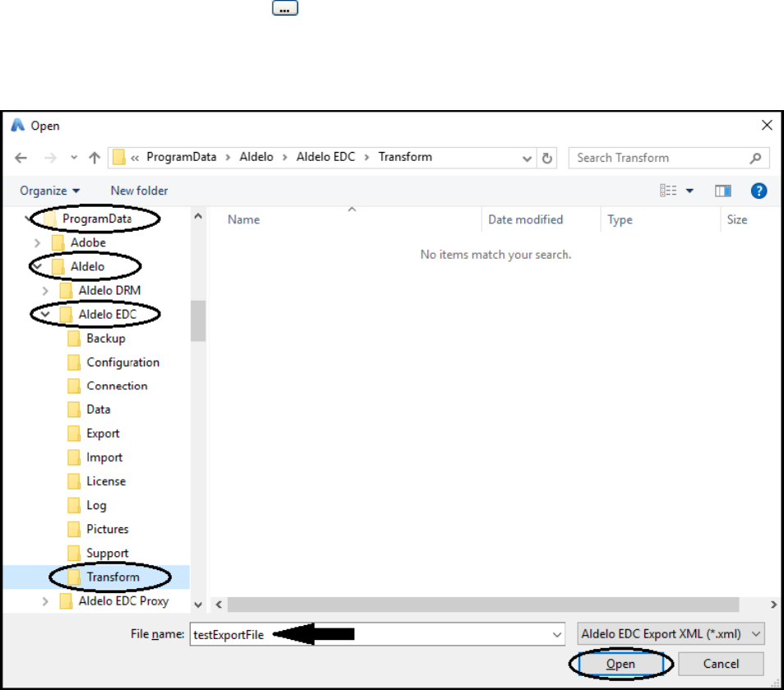Open the Aldelo EDC Export XML filter dropdown
The width and height of the screenshot is (784, 690).
[x=671, y=634]
